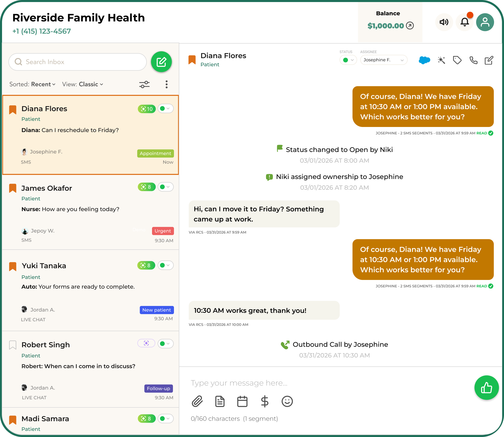Click the New patient tag
This screenshot has width=504, height=437.
tap(157, 310)
